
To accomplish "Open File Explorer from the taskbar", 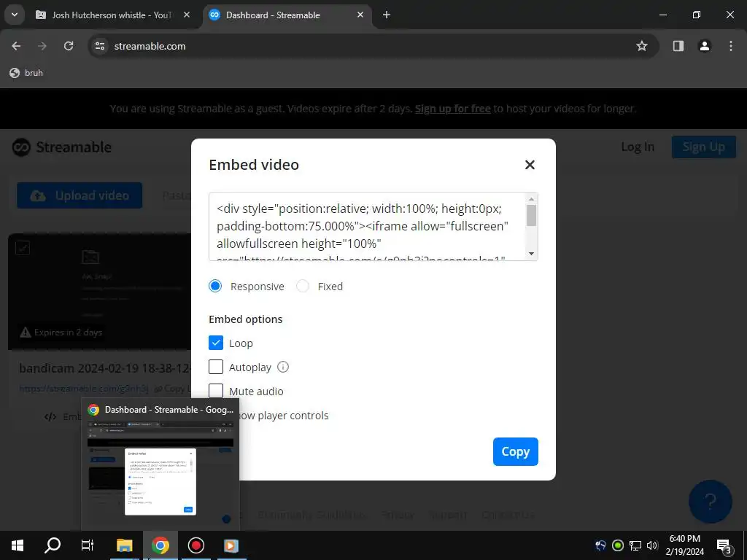I will (125, 545).
